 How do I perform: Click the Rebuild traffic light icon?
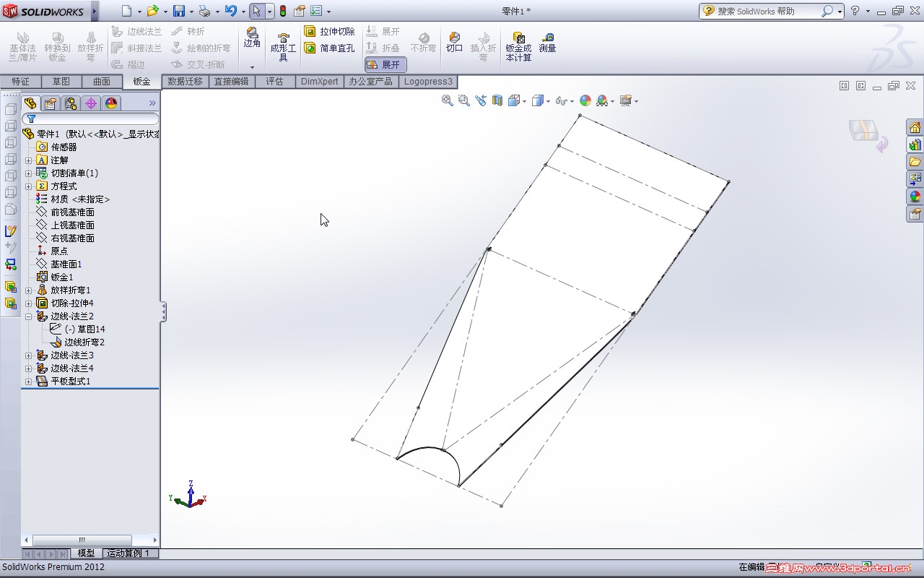[x=283, y=11]
